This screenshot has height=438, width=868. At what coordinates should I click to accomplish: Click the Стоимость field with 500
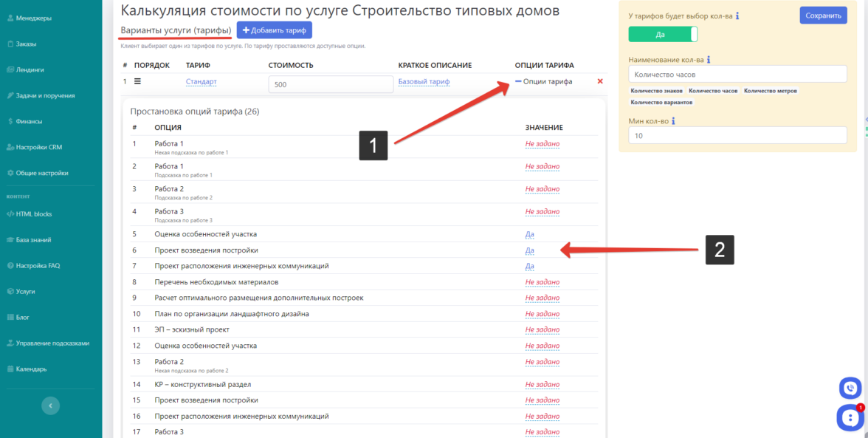pos(331,85)
